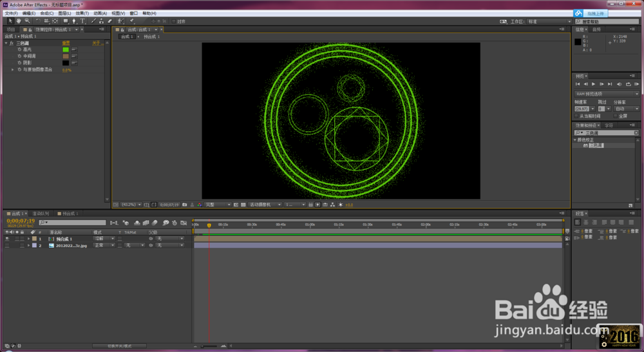Click the brainstorm icon in timeline

point(166,223)
